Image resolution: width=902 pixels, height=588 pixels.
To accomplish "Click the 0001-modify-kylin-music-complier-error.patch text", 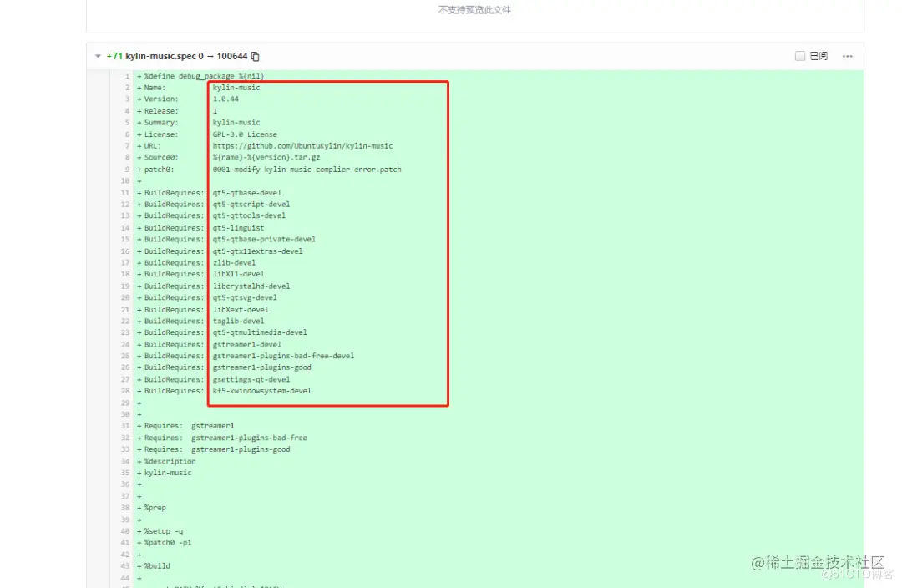I will click(x=307, y=170).
